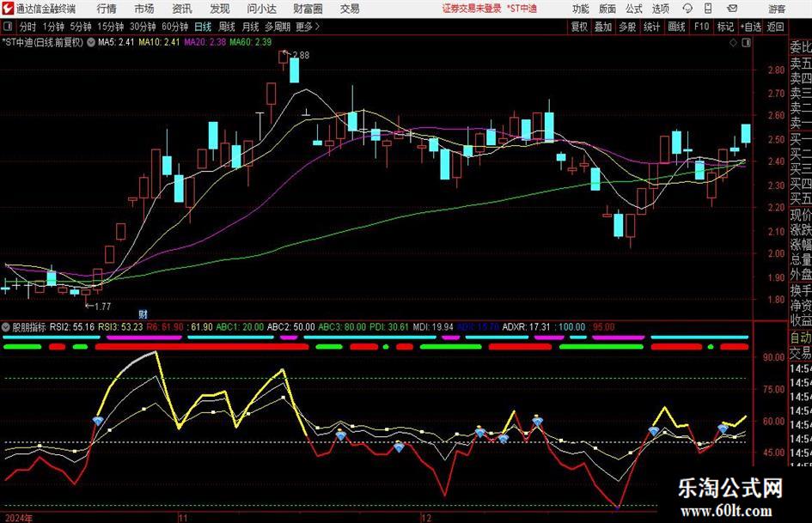This screenshot has height=523, width=812.
Task: Open the 市场 menu
Action: (144, 9)
